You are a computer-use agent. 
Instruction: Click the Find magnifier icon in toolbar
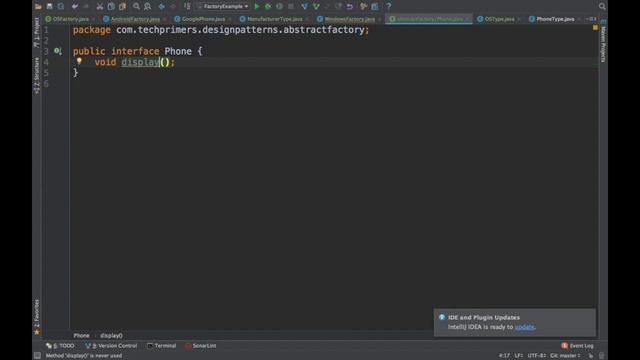[x=136, y=7]
